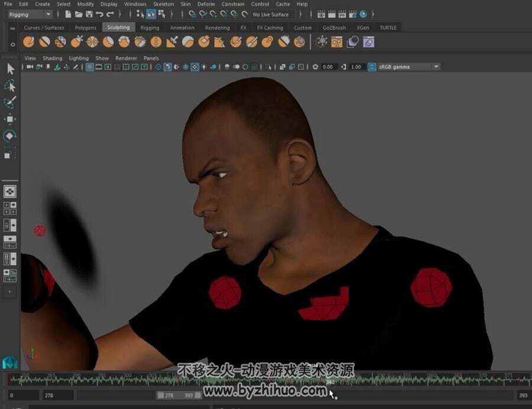The height and width of the screenshot is (409, 532).
Task: Click the No Live Surface field
Action: point(273,15)
